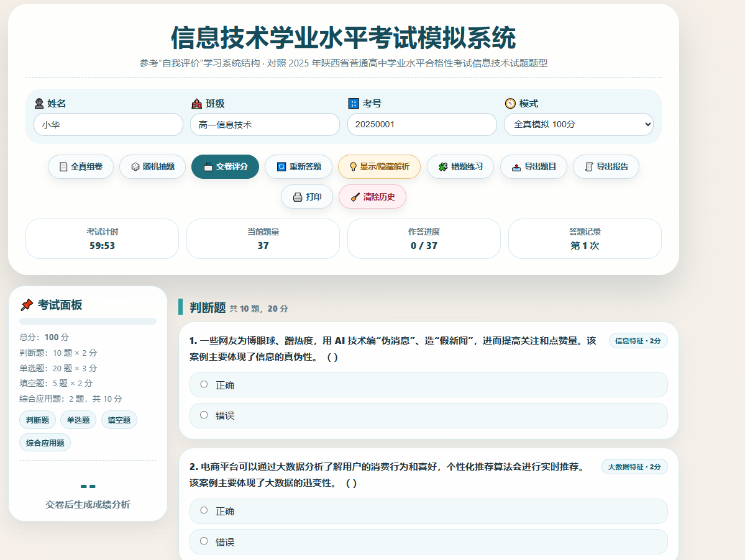
Task: Click the 导出题目 export icon button
Action: (534, 166)
